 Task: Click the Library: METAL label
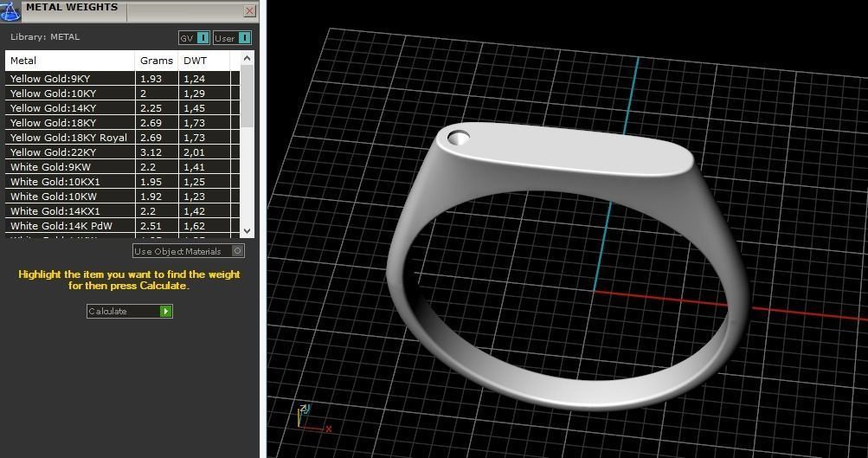(x=45, y=37)
